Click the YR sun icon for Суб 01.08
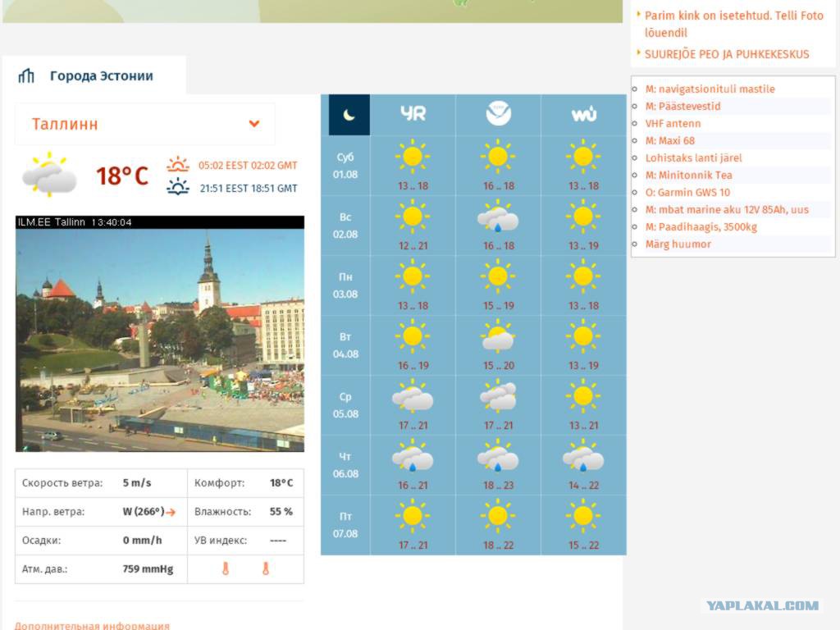The image size is (840, 630). (413, 157)
